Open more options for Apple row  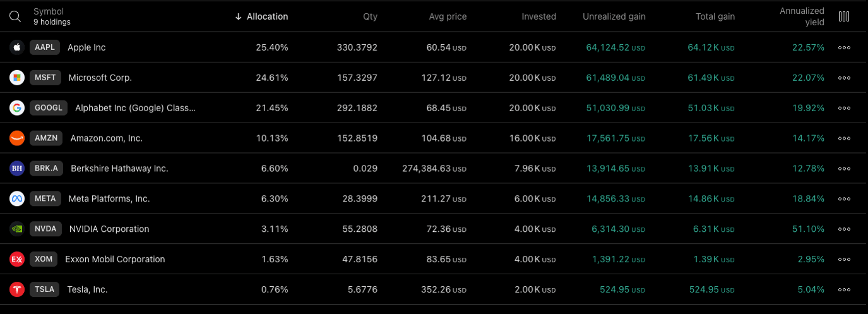point(844,47)
